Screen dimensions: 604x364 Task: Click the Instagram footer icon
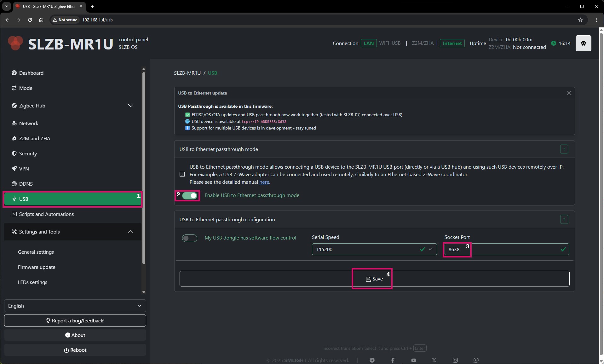tap(455, 360)
